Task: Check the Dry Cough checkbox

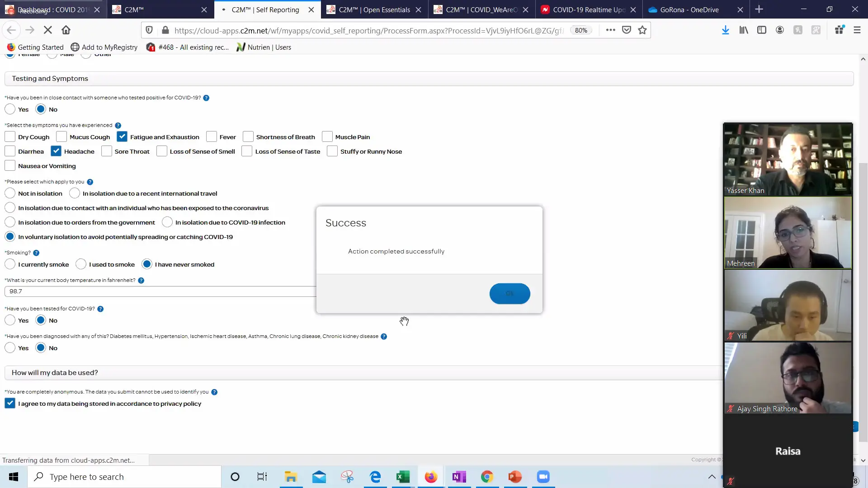Action: click(10, 137)
